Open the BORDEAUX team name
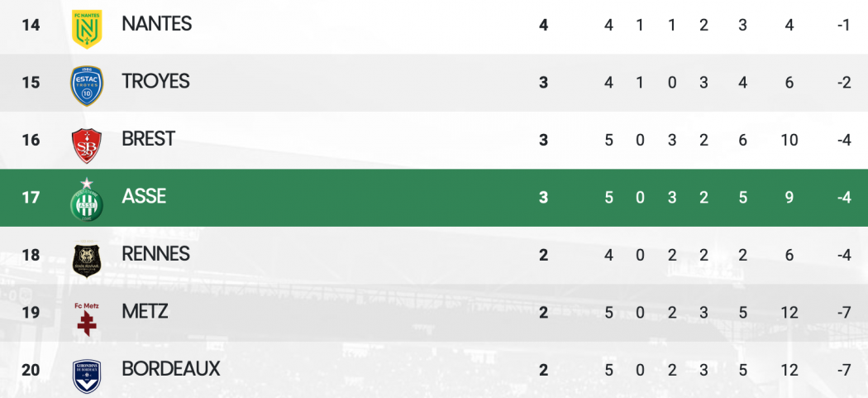 (171, 369)
